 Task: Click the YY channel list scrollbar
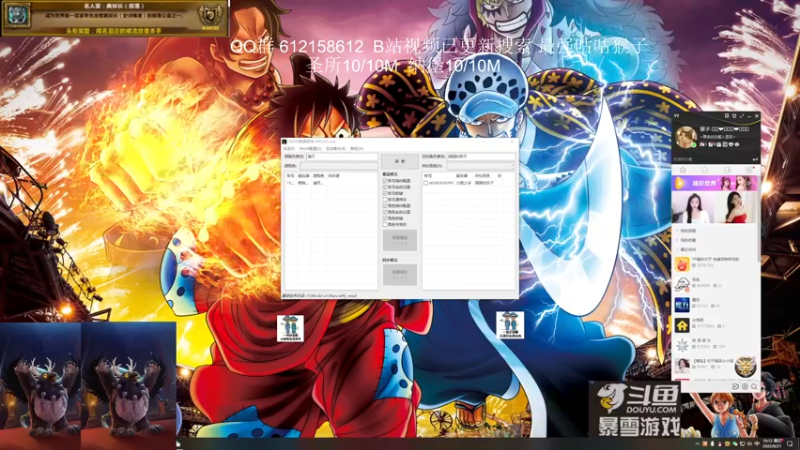(x=759, y=243)
